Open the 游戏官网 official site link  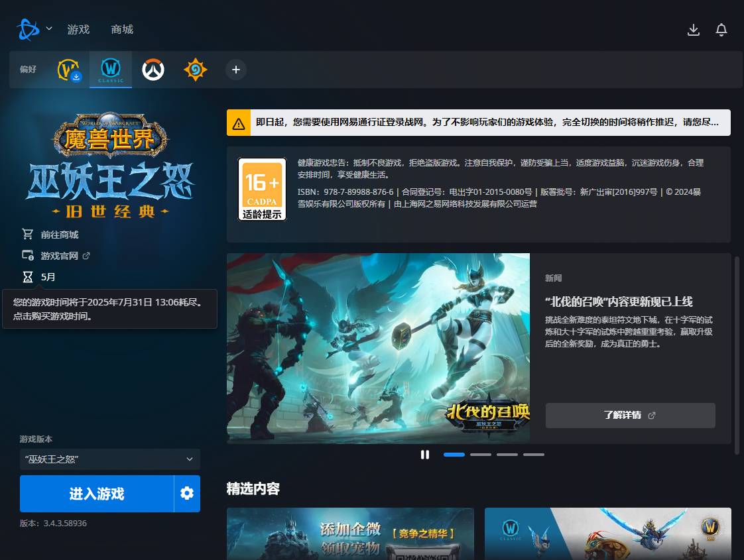click(59, 256)
